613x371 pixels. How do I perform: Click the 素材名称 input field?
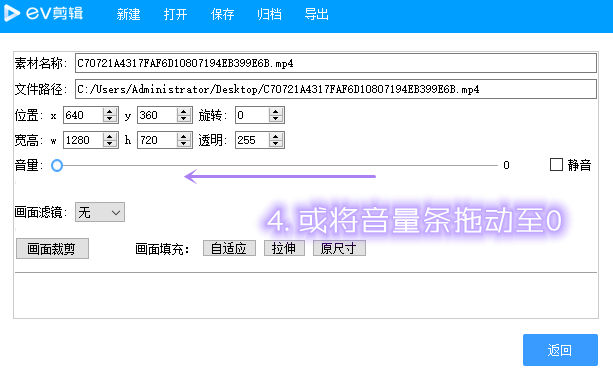(336, 63)
